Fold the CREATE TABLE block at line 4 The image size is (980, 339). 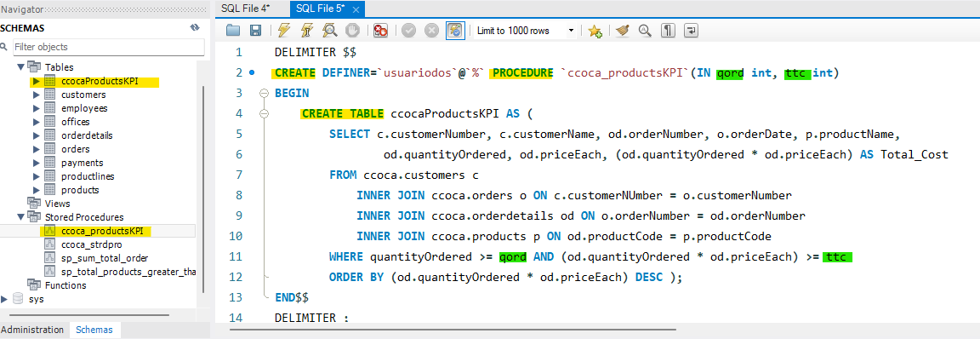263,114
